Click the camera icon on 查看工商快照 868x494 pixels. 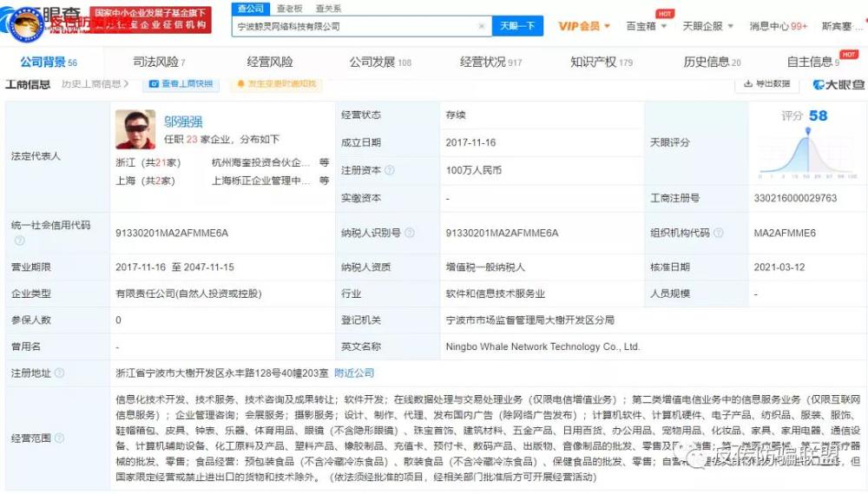[x=154, y=83]
